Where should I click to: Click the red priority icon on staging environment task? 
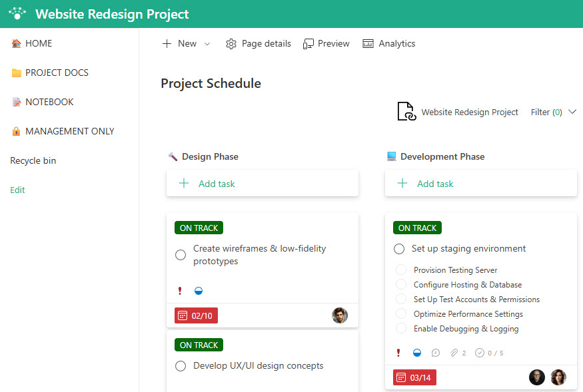pos(398,352)
